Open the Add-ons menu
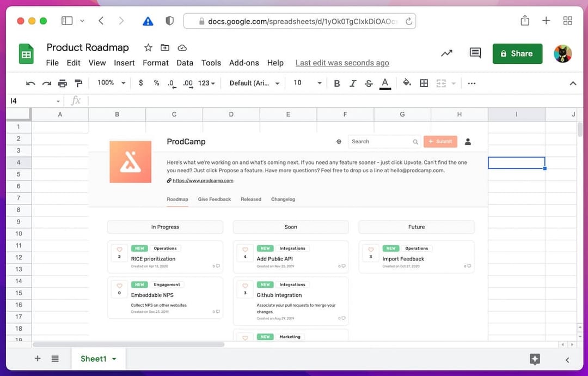The height and width of the screenshot is (376, 588). 244,63
